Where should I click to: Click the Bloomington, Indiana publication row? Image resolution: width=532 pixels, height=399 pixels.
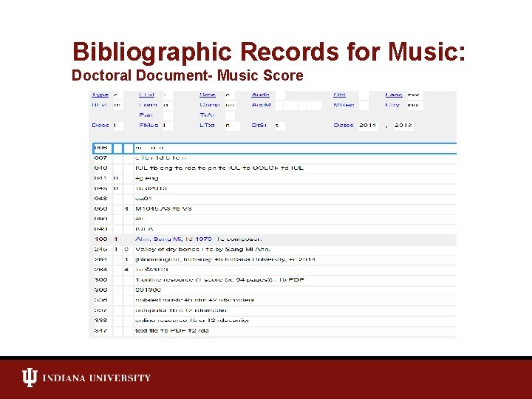click(x=274, y=259)
